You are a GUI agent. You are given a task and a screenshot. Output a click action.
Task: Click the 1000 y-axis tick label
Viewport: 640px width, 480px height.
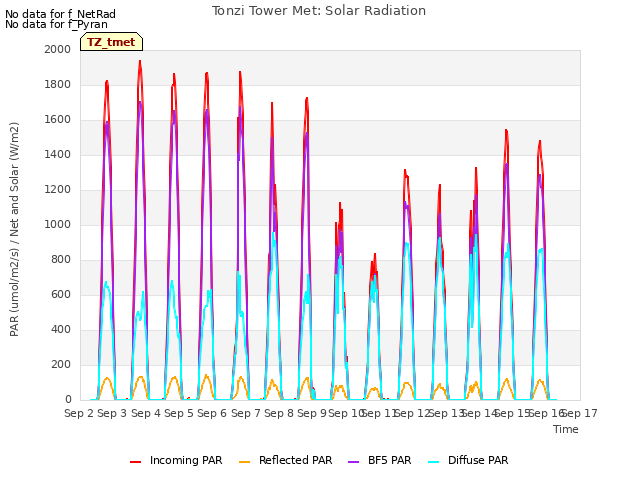(58, 224)
